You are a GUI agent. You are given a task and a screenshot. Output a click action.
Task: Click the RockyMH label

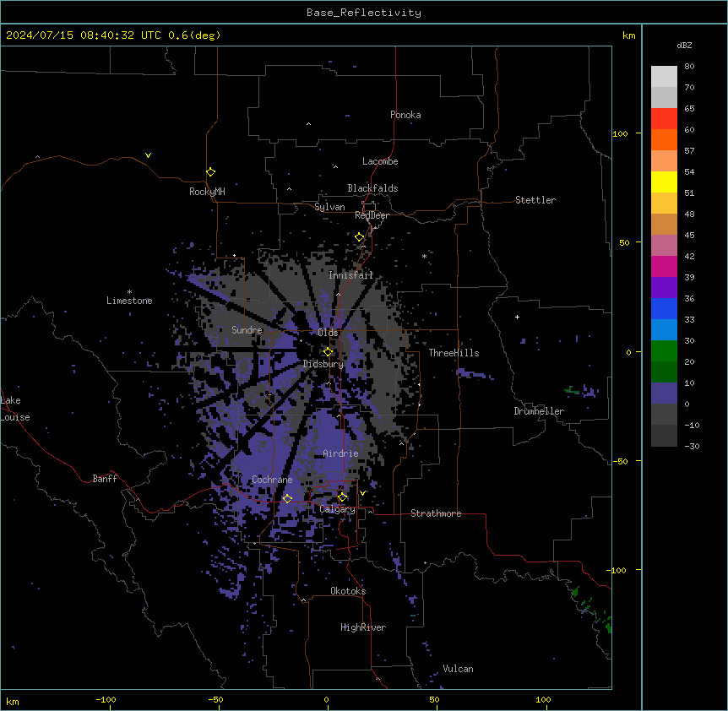207,192
